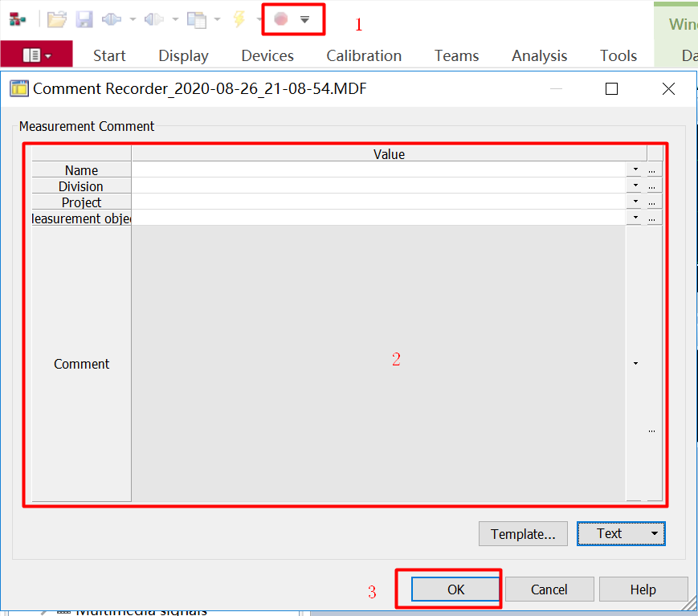The height and width of the screenshot is (616, 698).
Task: Click the application network icon at top left
Action: click(x=16, y=18)
